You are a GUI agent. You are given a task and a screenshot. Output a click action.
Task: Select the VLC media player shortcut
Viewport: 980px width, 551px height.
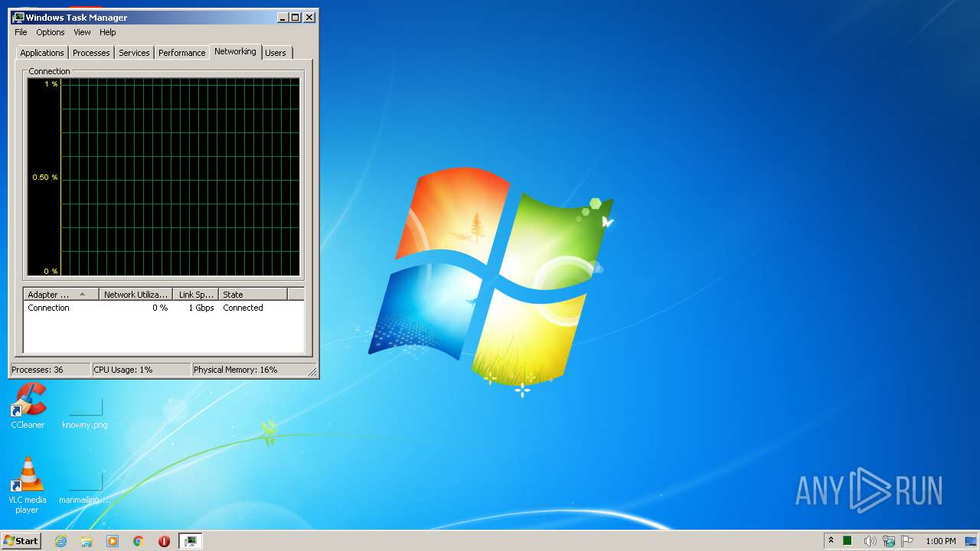(x=28, y=485)
